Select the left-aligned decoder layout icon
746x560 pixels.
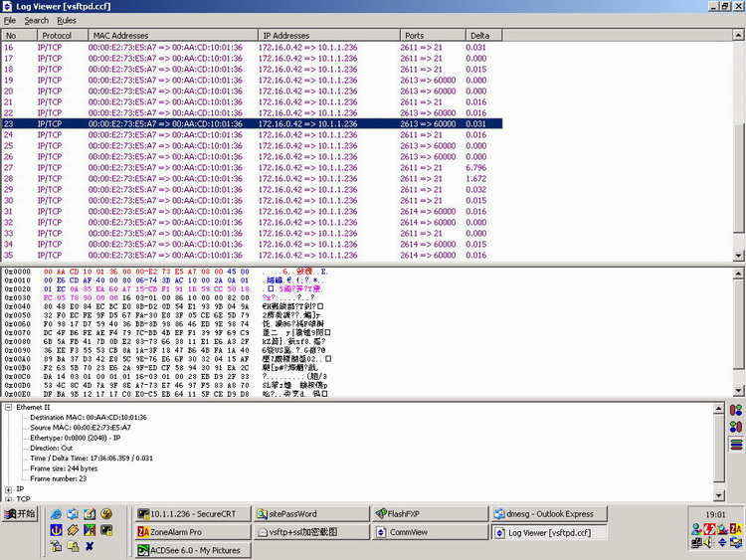[736, 410]
